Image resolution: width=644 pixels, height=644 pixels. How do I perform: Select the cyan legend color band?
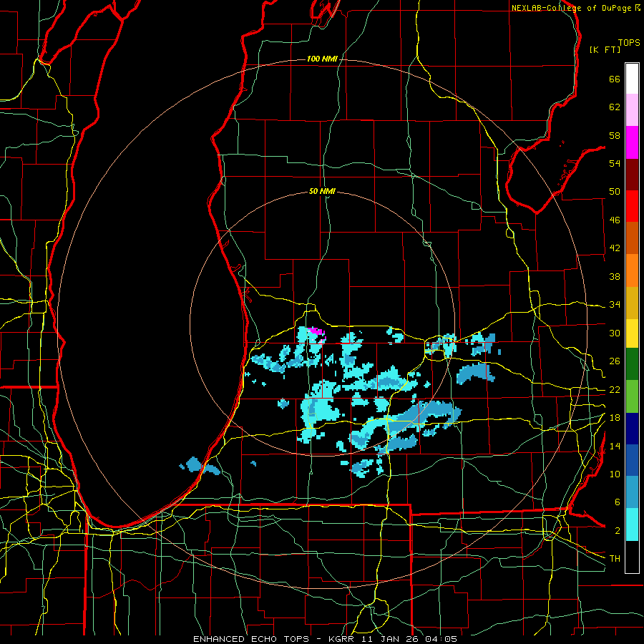point(632,525)
